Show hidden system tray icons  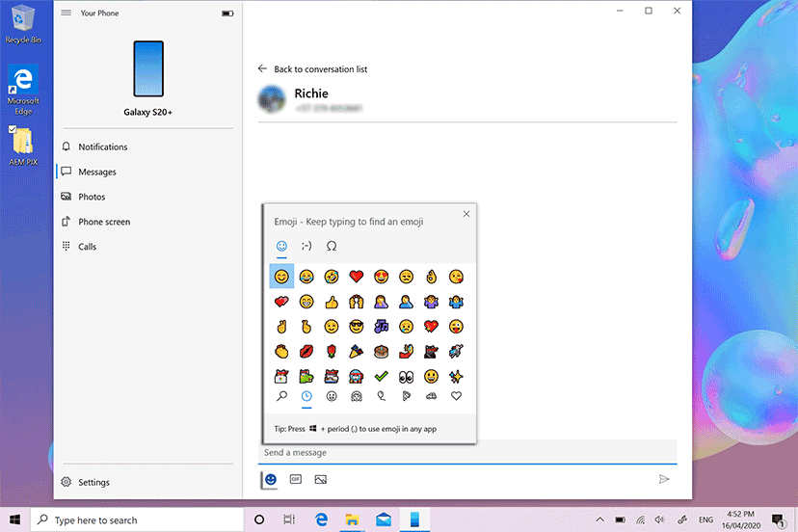click(x=600, y=519)
